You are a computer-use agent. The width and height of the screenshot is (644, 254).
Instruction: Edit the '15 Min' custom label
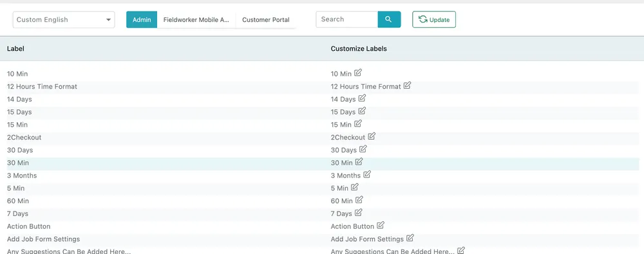point(357,123)
